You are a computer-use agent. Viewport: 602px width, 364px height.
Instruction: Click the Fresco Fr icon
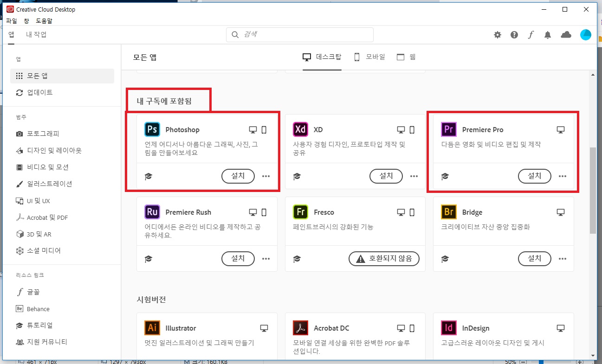[x=300, y=212]
